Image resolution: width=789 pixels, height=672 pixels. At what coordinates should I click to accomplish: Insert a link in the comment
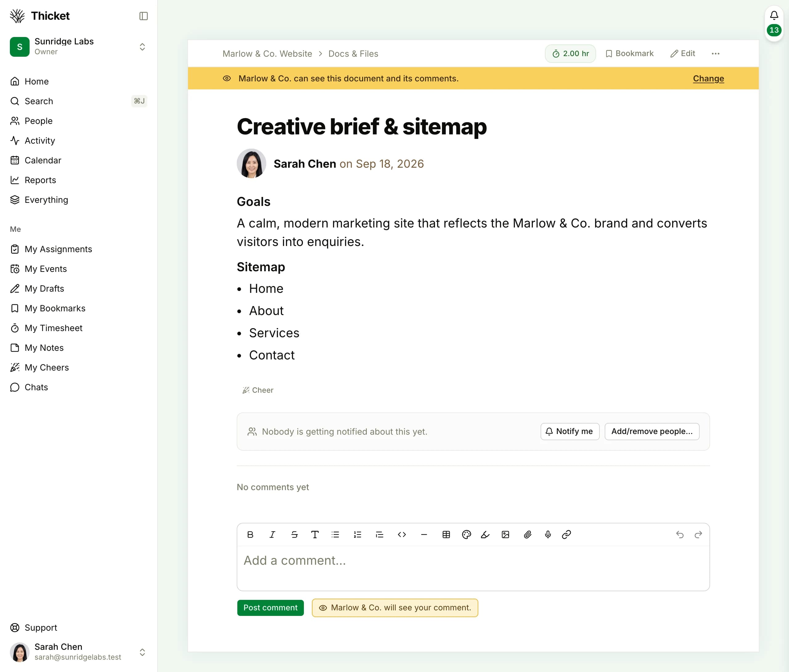(566, 535)
